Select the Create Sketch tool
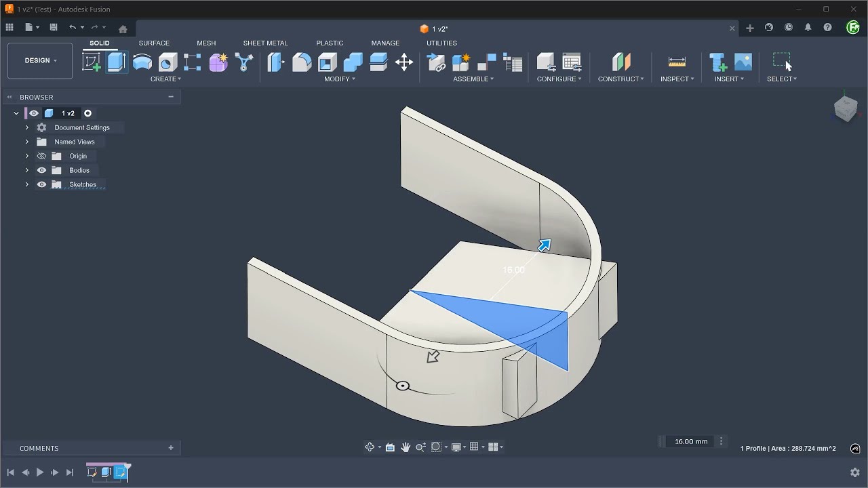This screenshot has height=488, width=868. [x=92, y=62]
